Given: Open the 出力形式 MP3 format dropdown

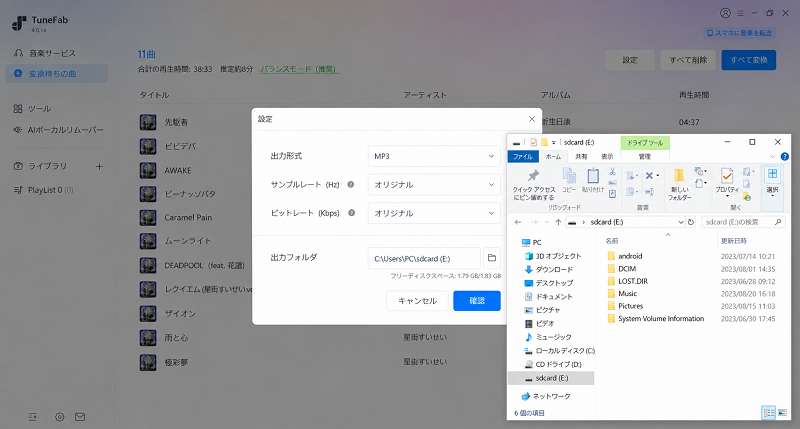Looking at the screenshot, I should (x=434, y=156).
